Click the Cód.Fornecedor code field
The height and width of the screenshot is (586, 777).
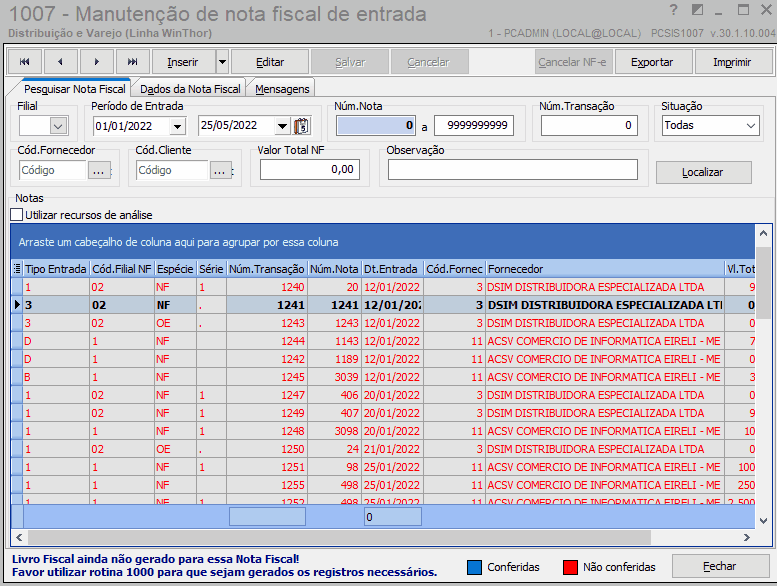tap(53, 170)
